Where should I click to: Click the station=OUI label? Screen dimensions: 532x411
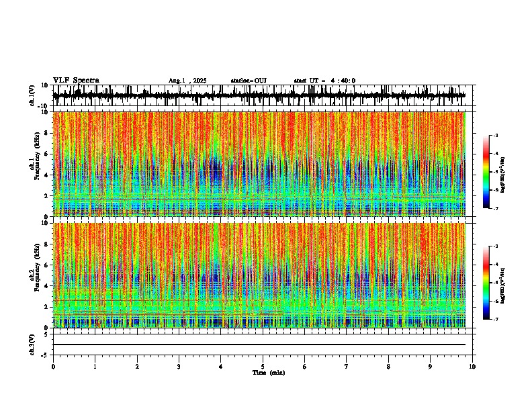pos(249,81)
